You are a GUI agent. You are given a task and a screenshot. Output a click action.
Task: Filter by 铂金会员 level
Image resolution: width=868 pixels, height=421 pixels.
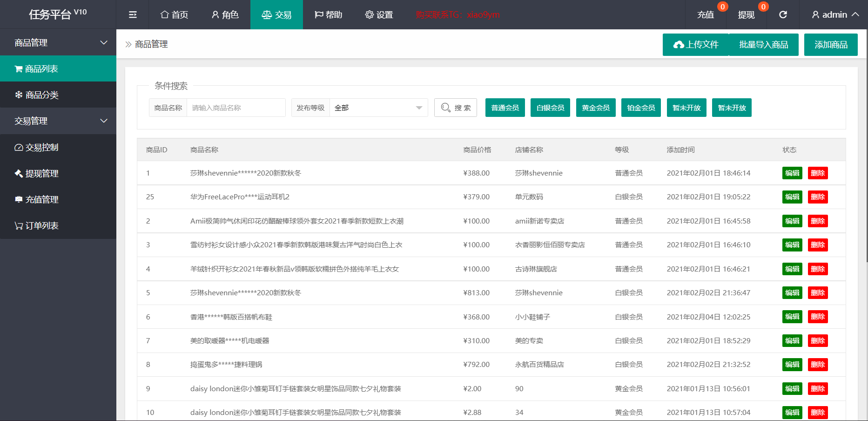point(641,108)
